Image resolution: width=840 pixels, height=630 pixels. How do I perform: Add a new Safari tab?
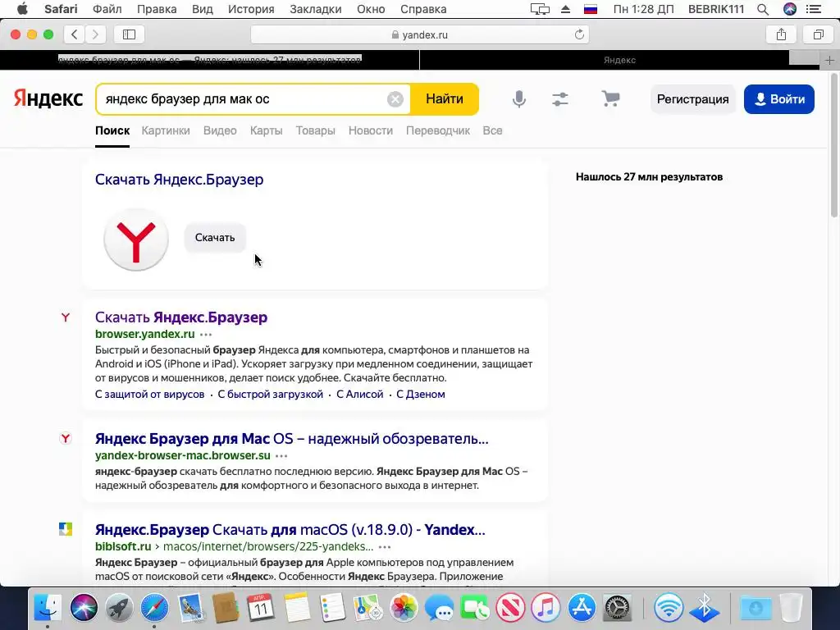[829, 60]
